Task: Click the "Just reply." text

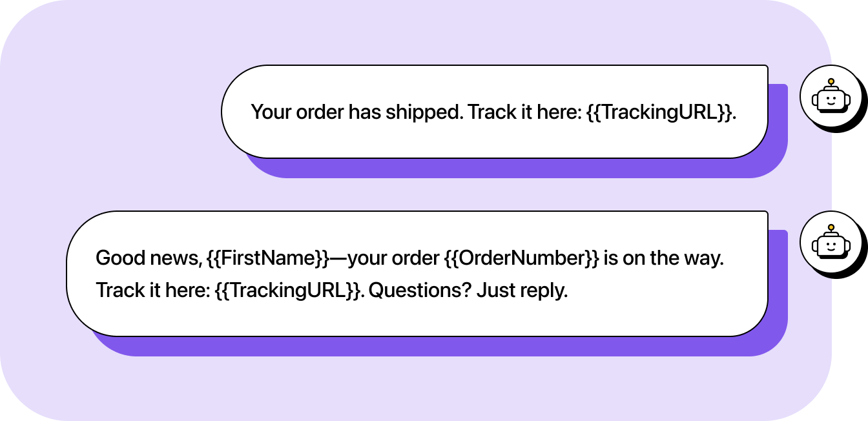Action: tap(522, 291)
